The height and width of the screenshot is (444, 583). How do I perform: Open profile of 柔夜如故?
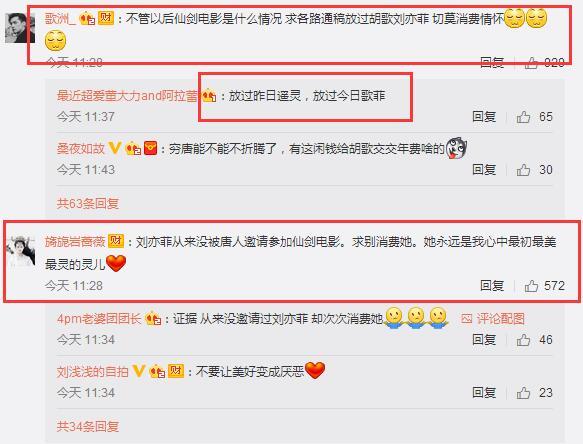pyautogui.click(x=81, y=149)
